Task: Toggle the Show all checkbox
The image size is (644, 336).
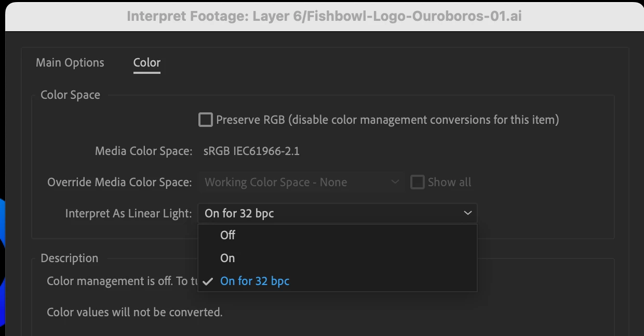Action: tap(417, 182)
